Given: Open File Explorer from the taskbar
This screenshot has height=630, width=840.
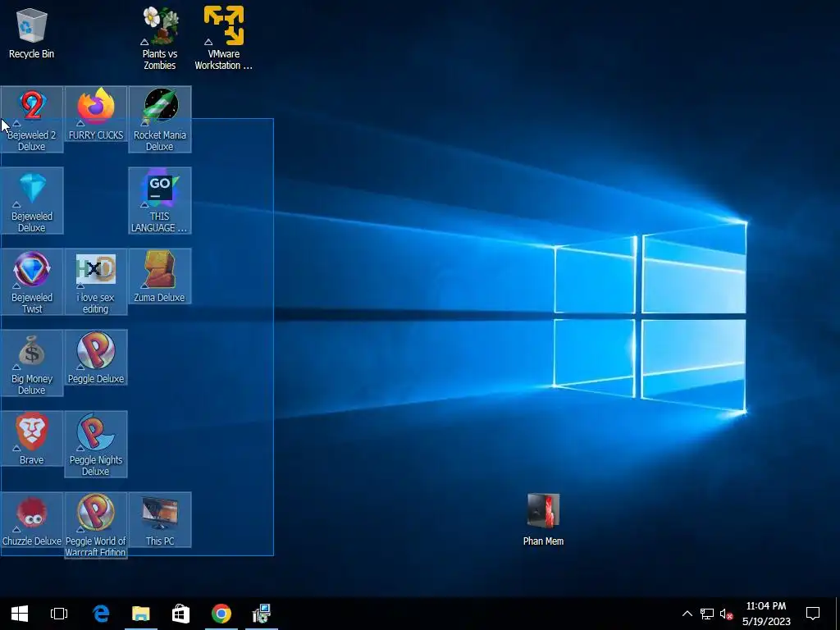Looking at the screenshot, I should [x=141, y=614].
